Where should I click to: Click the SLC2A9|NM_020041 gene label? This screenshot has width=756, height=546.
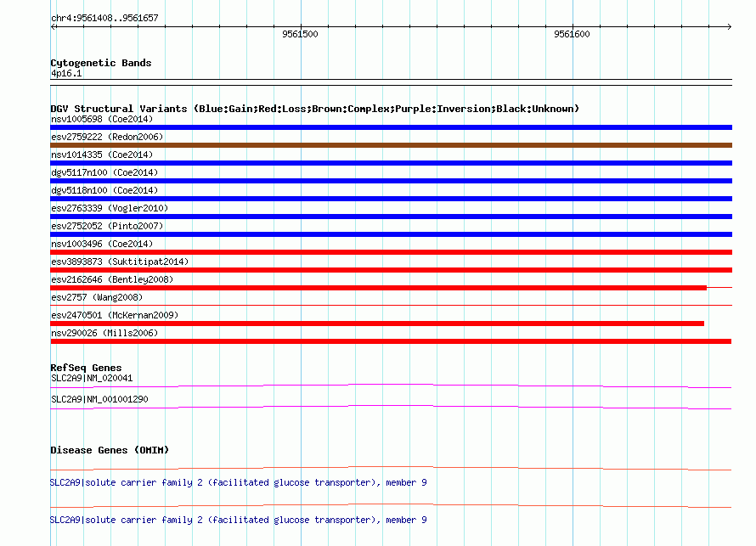[x=92, y=379]
